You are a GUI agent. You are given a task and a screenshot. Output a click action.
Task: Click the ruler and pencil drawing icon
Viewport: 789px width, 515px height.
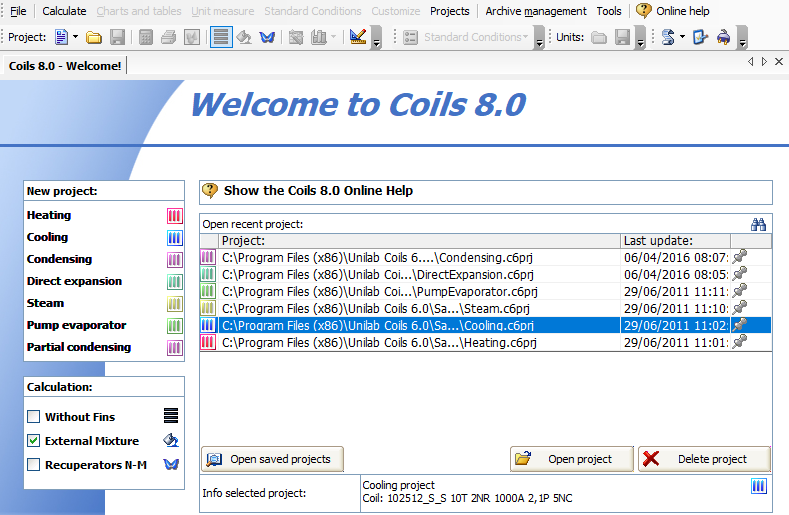coord(358,37)
